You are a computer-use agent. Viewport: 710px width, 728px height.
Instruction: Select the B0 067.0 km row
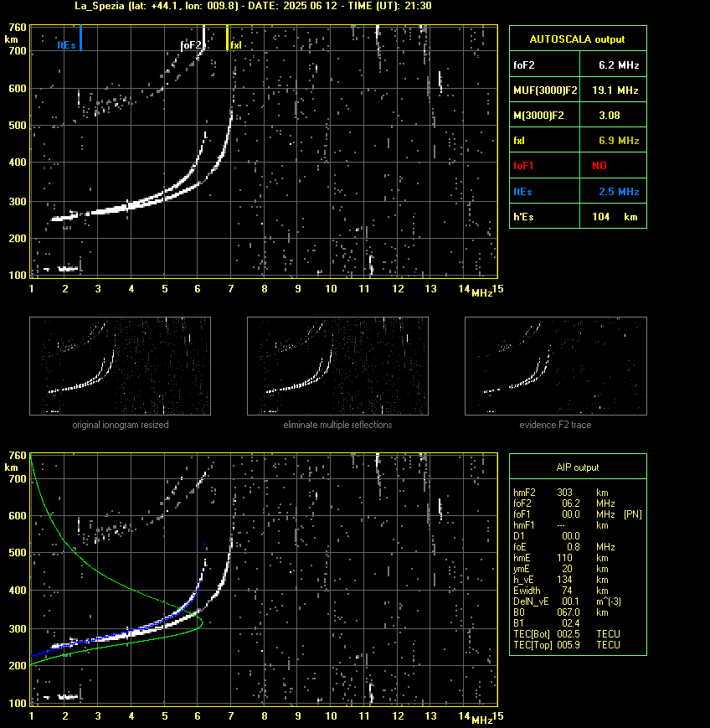pyautogui.click(x=561, y=612)
